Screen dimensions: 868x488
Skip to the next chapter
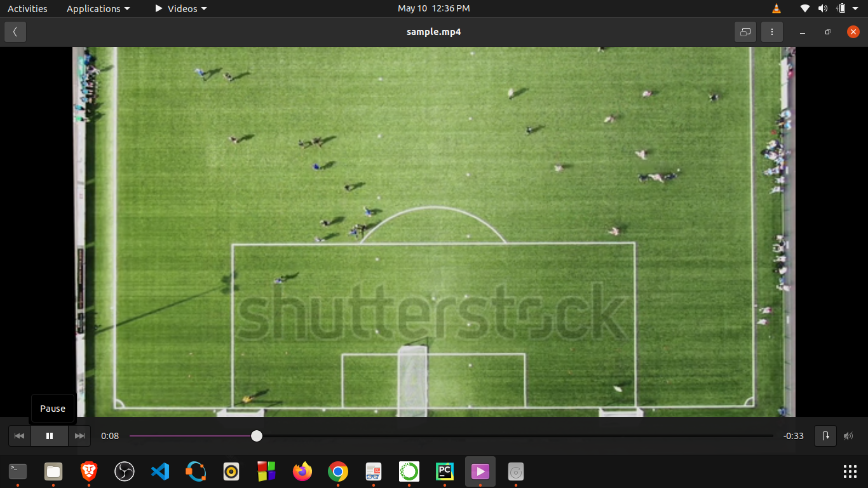[79, 436]
